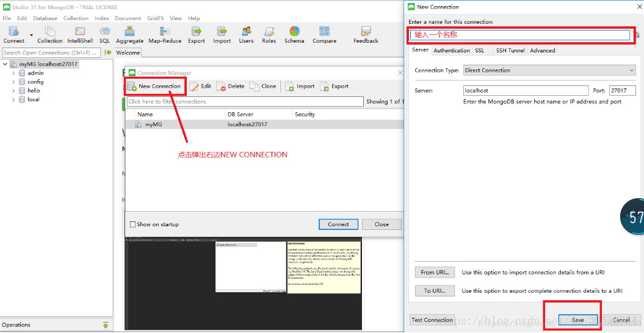Image resolution: width=644 pixels, height=333 pixels.
Task: Open the File menu
Action: [x=7, y=18]
